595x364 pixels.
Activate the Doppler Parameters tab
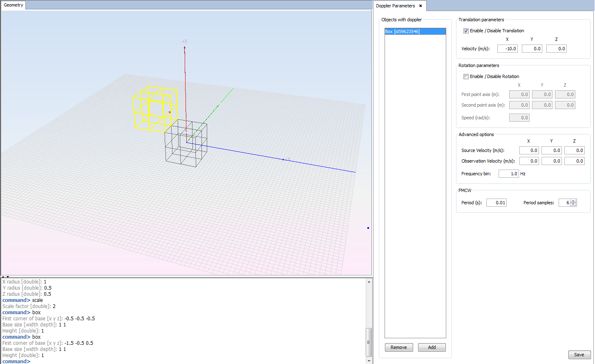(395, 6)
